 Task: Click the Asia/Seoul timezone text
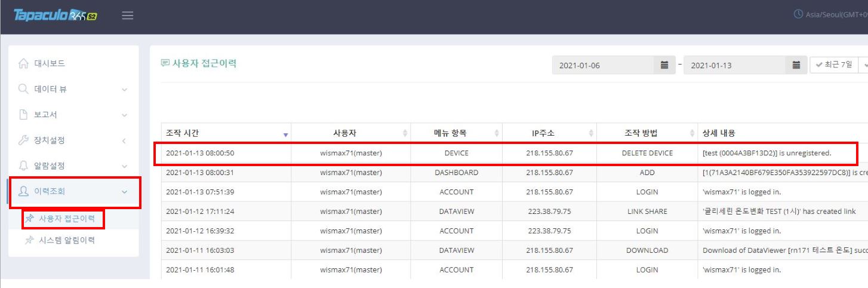pos(837,15)
